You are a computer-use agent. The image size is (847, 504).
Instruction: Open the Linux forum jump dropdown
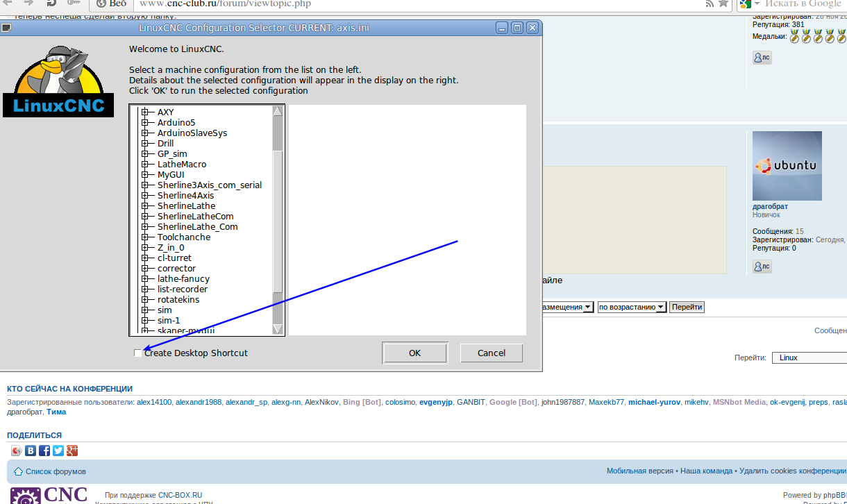pyautogui.click(x=810, y=358)
